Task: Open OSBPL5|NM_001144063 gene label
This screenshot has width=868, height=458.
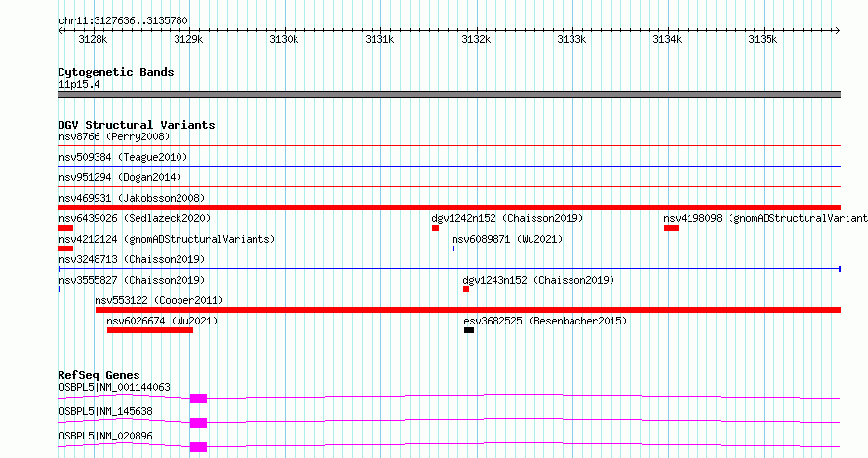Action: point(114,387)
